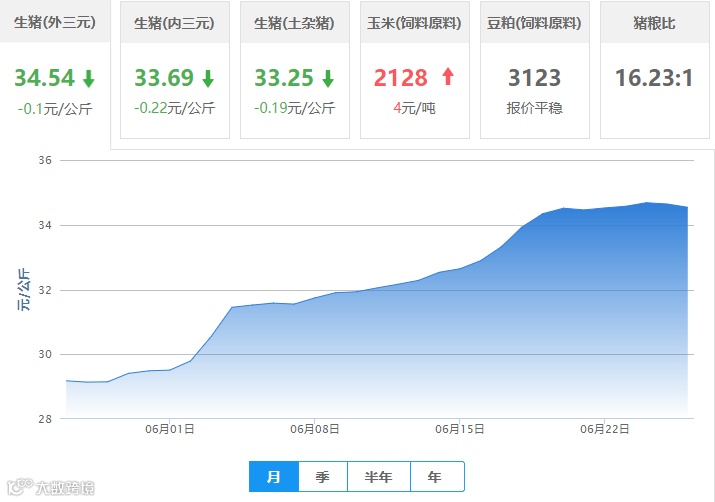This screenshot has width=715, height=502.
Task: Click the 元/公斤 y-axis title
Action: click(x=24, y=290)
